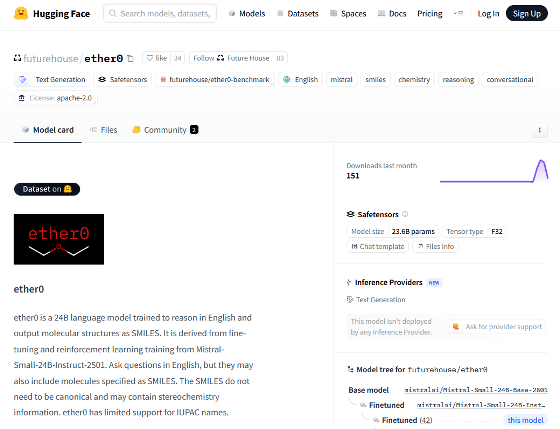Open the Hugging Face home link text

tap(61, 14)
